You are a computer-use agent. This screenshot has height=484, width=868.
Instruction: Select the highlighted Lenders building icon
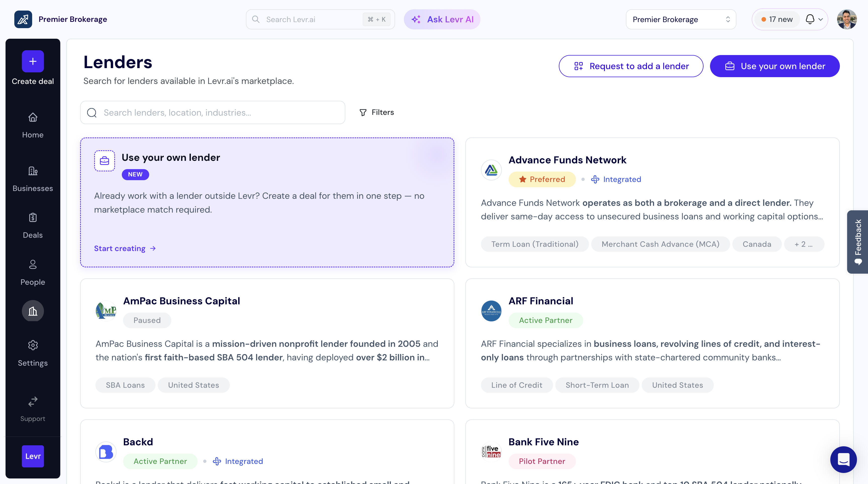click(x=33, y=311)
